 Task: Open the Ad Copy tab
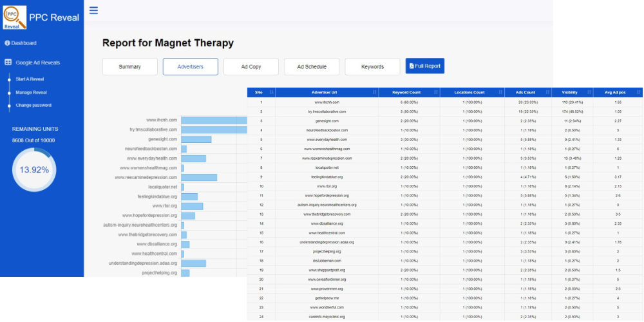tap(251, 66)
